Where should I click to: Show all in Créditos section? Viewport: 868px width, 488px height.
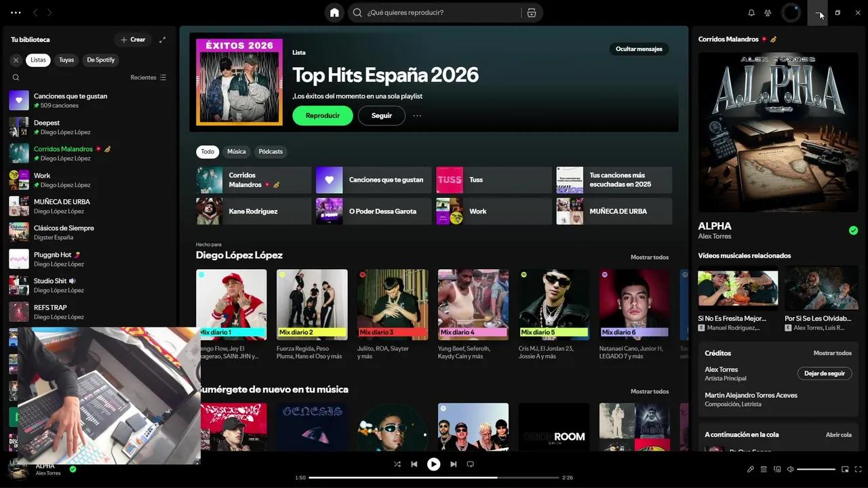point(833,353)
